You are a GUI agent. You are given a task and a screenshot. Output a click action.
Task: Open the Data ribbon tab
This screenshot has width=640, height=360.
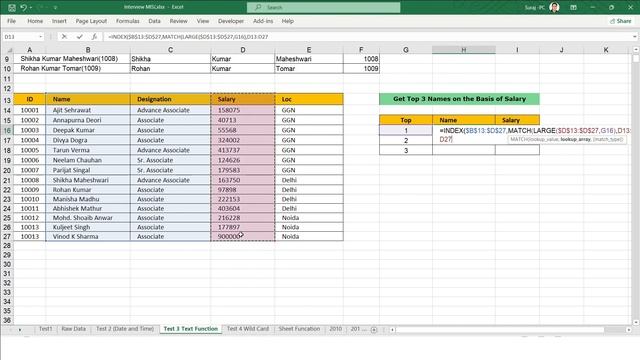click(x=154, y=21)
